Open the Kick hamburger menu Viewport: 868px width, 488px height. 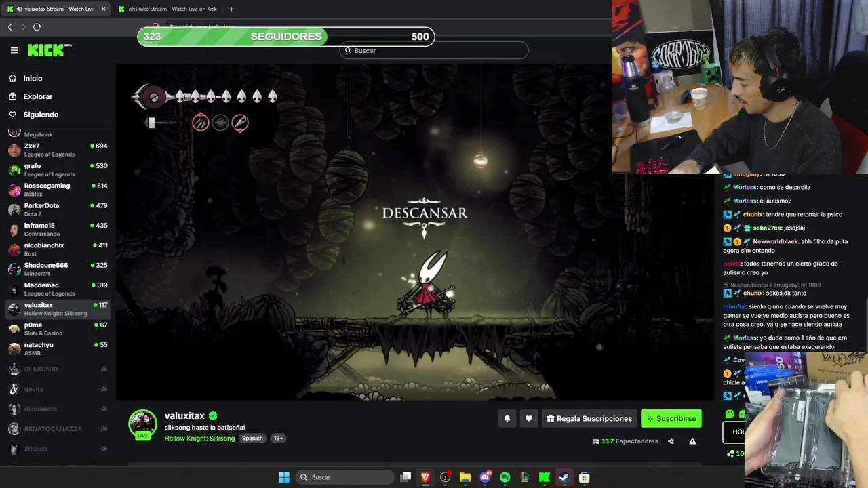14,50
